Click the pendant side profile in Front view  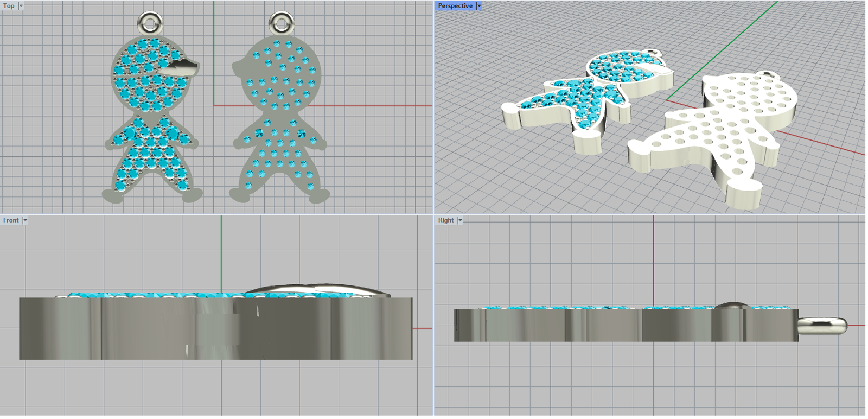pos(215,328)
